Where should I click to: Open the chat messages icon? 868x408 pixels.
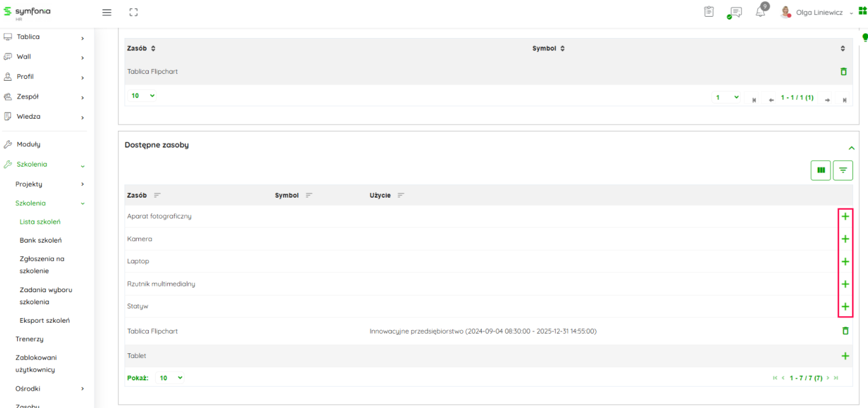735,12
